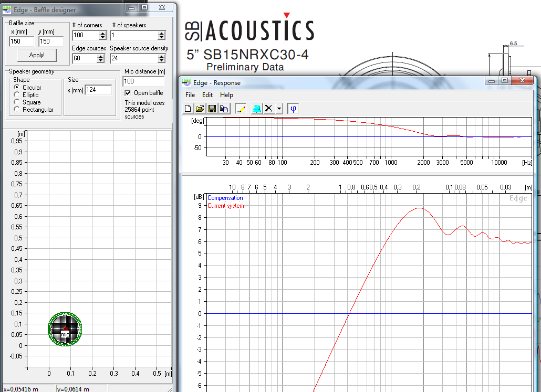Click the Baffle size x [mm] field
The image size is (541, 392).
[x=22, y=41]
